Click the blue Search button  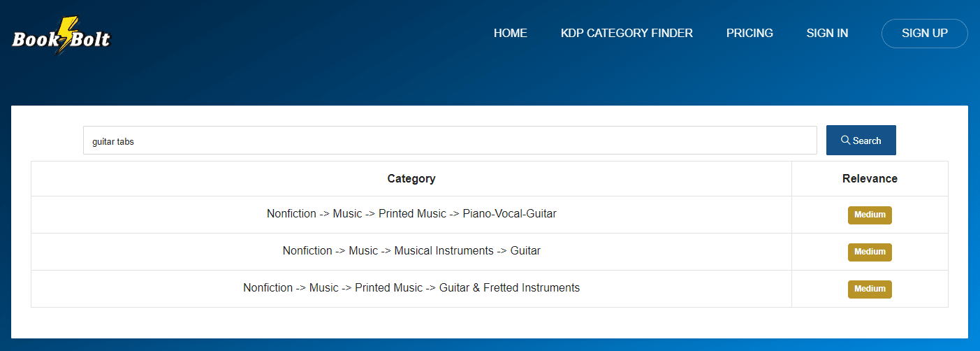(861, 141)
